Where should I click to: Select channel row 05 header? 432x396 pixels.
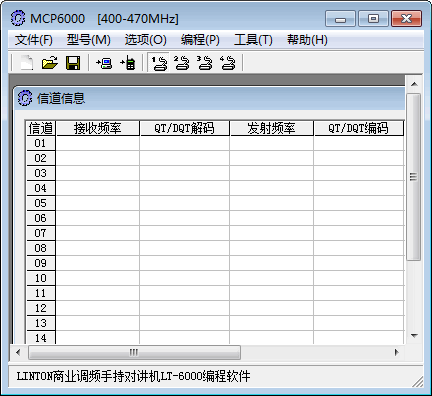[x=41, y=203]
